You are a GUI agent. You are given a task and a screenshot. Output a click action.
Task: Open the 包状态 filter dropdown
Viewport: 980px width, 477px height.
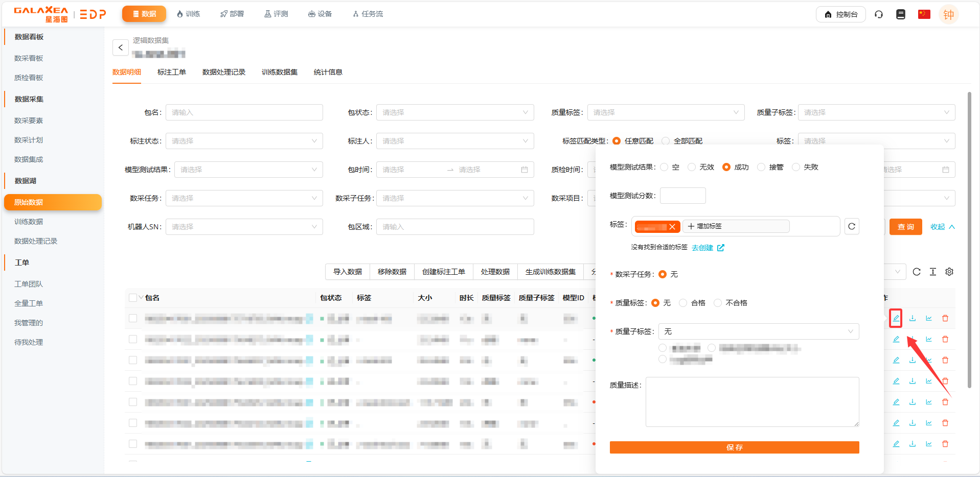pyautogui.click(x=454, y=112)
